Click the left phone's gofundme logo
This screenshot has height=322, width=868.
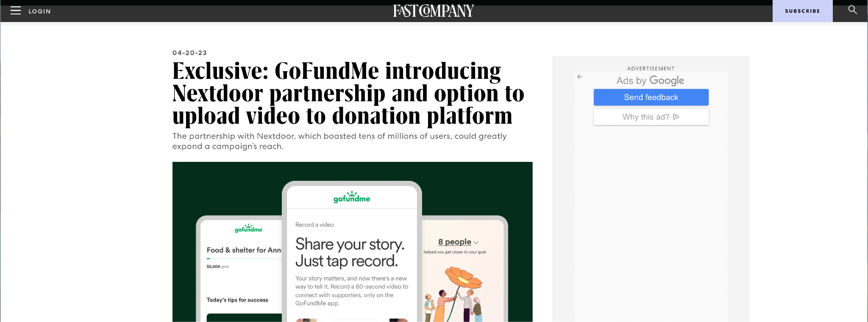click(x=248, y=228)
